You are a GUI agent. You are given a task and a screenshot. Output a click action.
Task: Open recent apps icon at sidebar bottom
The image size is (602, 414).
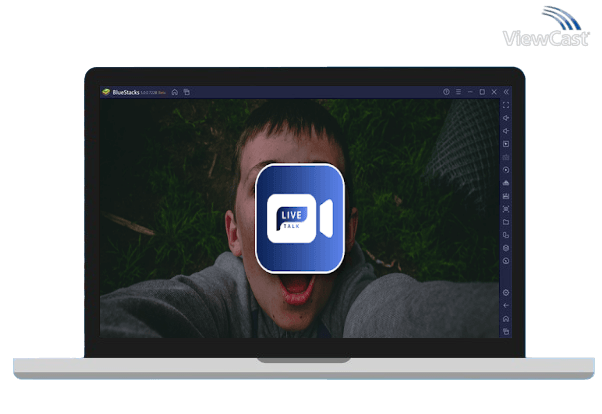pyautogui.click(x=506, y=331)
